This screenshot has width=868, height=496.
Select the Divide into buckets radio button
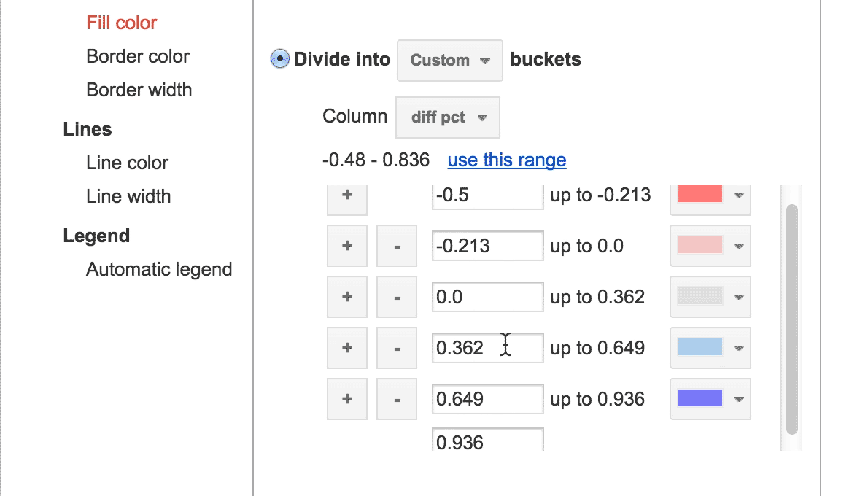279,59
